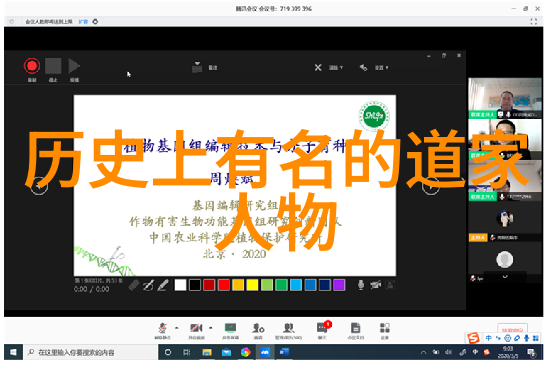
Task: Select the eraser tool below the slide
Action: [x=134, y=285]
